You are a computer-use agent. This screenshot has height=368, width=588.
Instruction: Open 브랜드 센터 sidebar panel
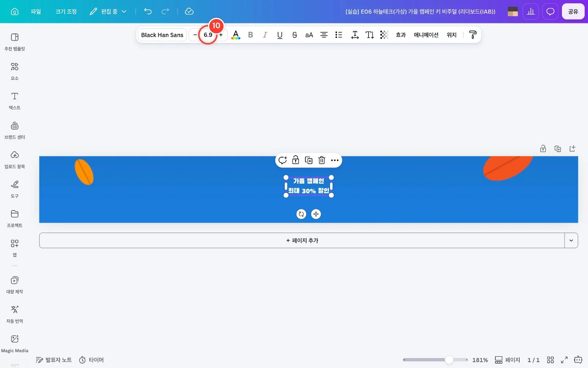pos(15,130)
